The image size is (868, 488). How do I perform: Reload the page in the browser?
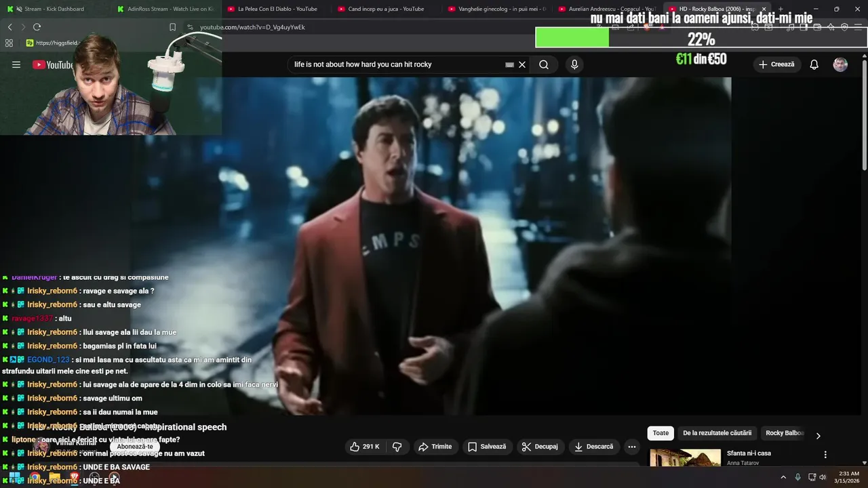click(x=37, y=27)
